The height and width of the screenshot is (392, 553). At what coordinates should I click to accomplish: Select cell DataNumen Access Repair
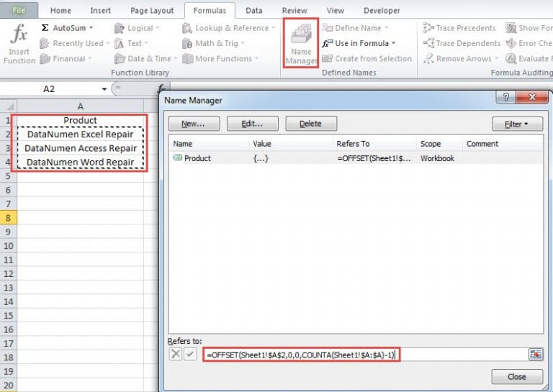tap(81, 148)
